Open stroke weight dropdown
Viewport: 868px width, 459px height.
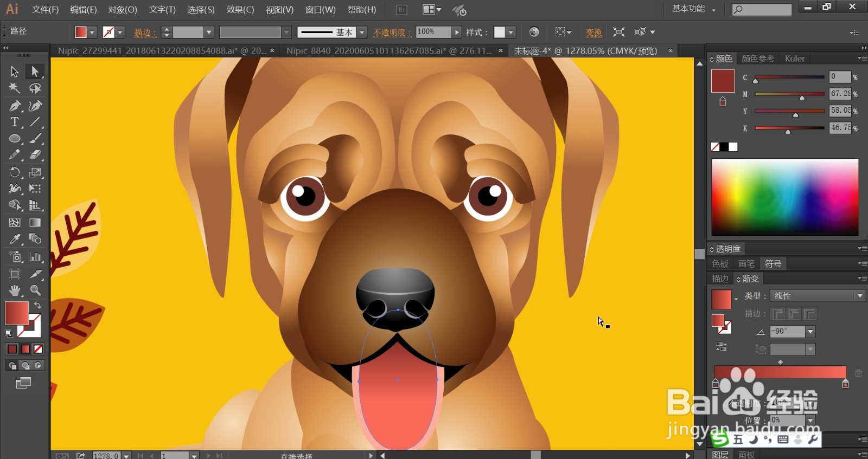pos(209,33)
